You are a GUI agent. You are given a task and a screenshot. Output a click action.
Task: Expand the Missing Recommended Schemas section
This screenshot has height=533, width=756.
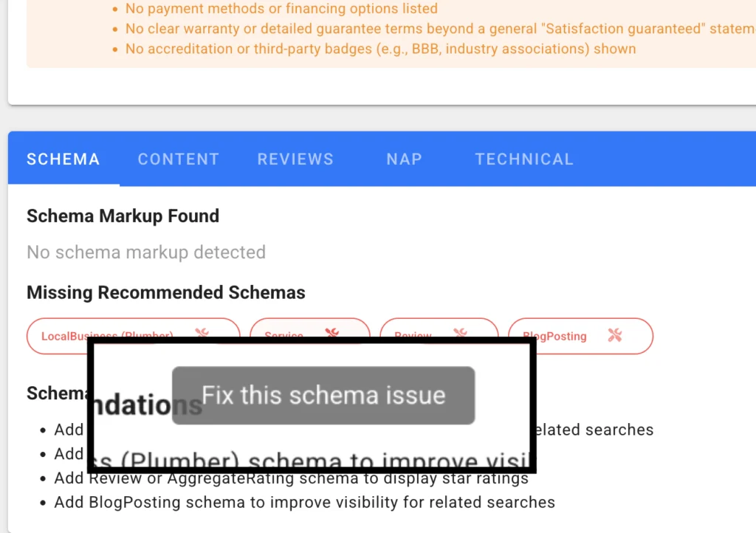point(165,292)
